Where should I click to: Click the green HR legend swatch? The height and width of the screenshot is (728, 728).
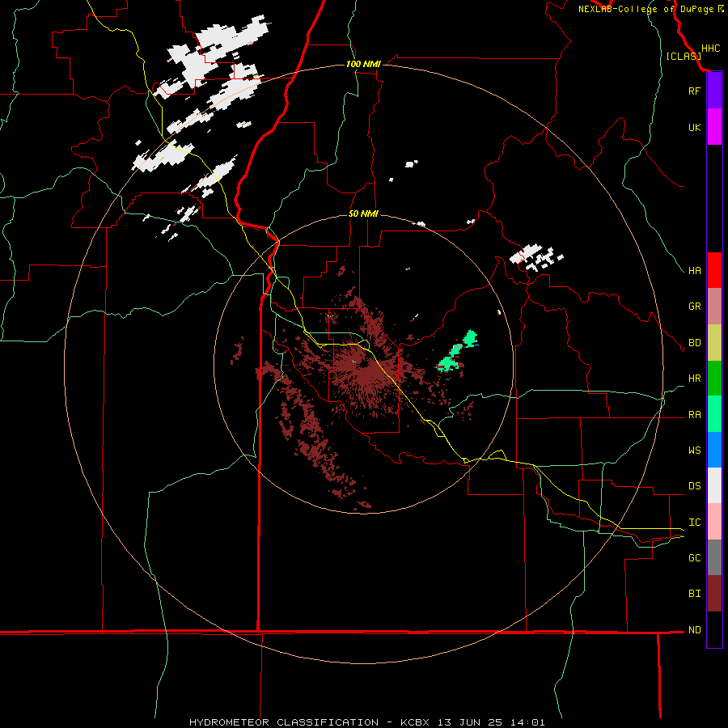[714, 379]
